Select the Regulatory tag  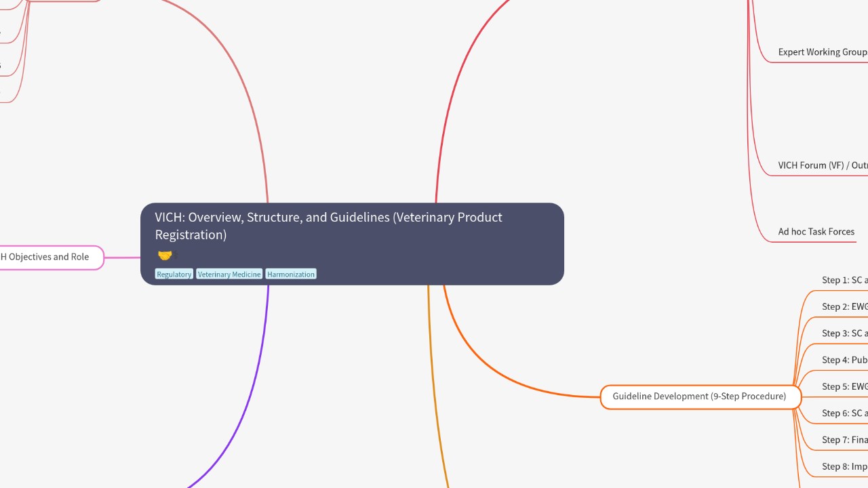[x=174, y=274]
